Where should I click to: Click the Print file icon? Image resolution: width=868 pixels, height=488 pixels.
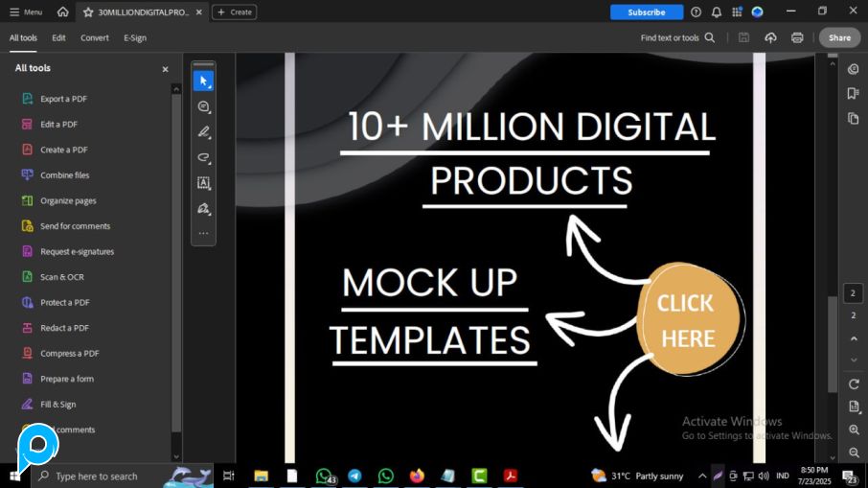(797, 37)
